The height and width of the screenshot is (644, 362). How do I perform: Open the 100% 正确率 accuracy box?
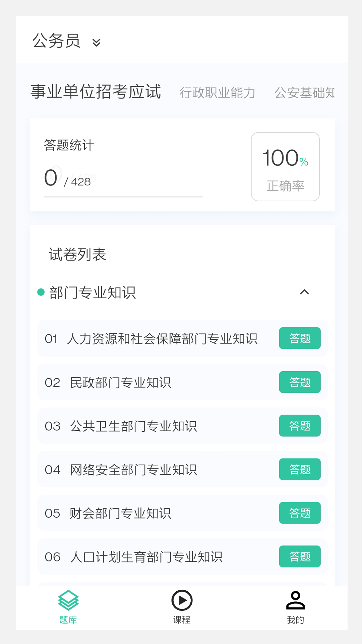click(285, 167)
